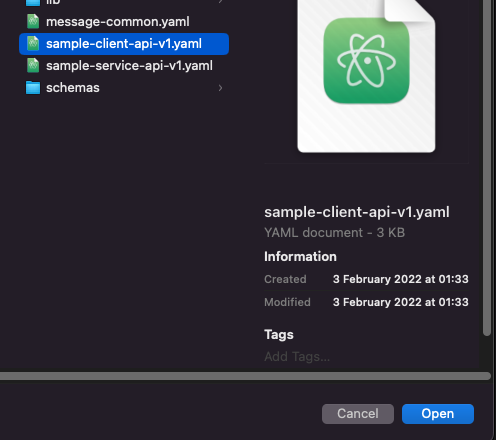Click the Cancel button

[x=358, y=414]
